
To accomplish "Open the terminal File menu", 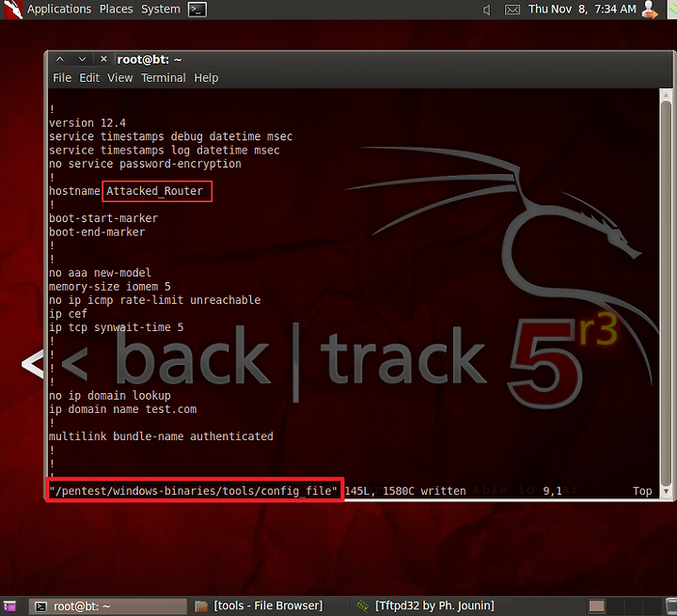I will 62,78.
